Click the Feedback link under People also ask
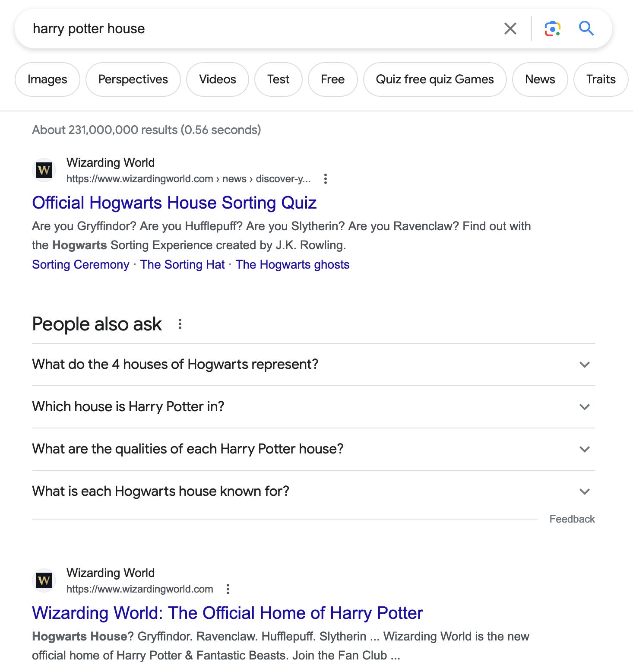 (572, 519)
